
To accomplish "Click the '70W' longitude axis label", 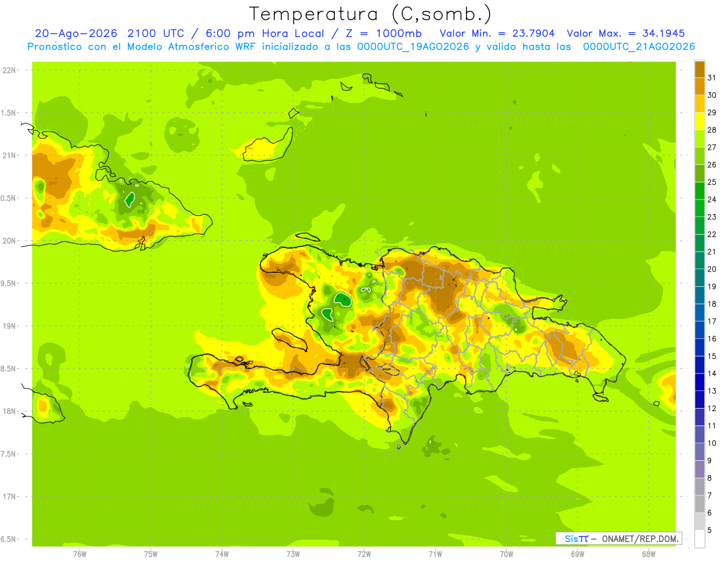I will coord(507,554).
